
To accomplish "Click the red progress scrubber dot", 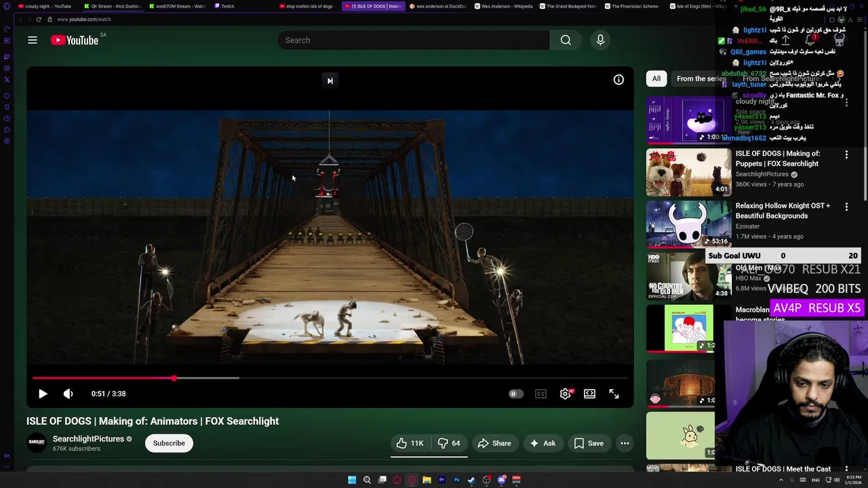I will (174, 378).
